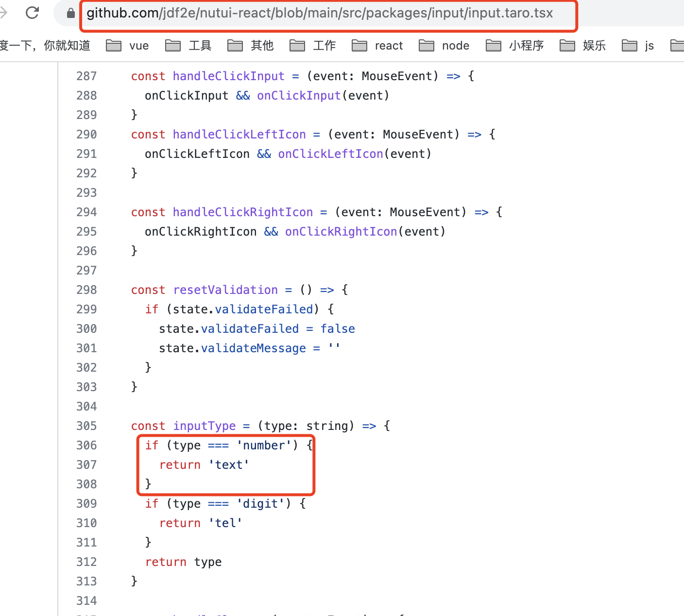Screen dimensions: 684x616
Task: Click line number 300 in the gutter
Action: coord(86,328)
